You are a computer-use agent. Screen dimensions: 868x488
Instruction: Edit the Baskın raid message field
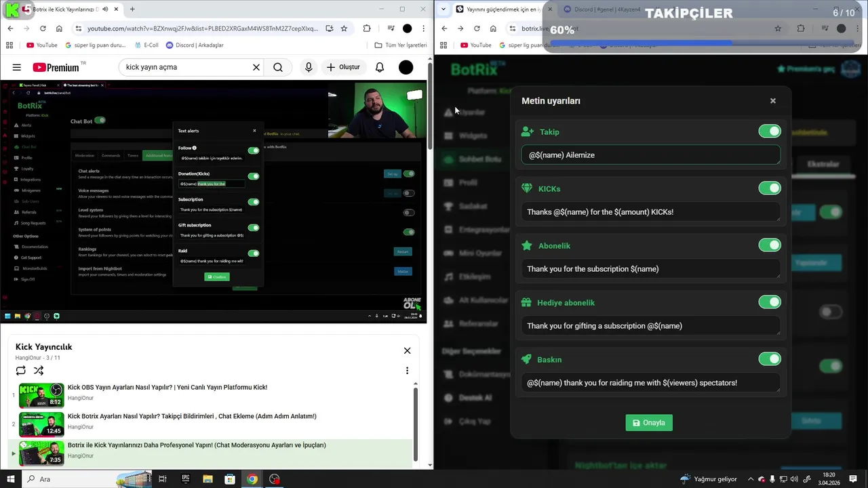650,383
